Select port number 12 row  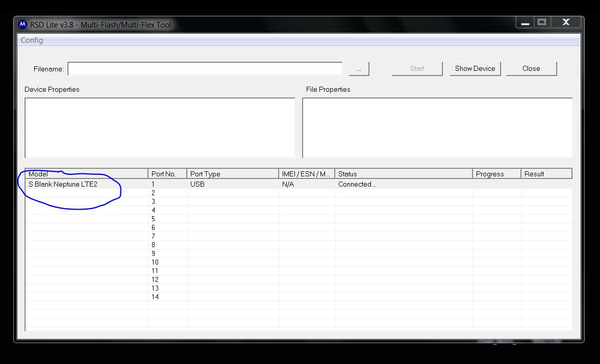[299, 279]
